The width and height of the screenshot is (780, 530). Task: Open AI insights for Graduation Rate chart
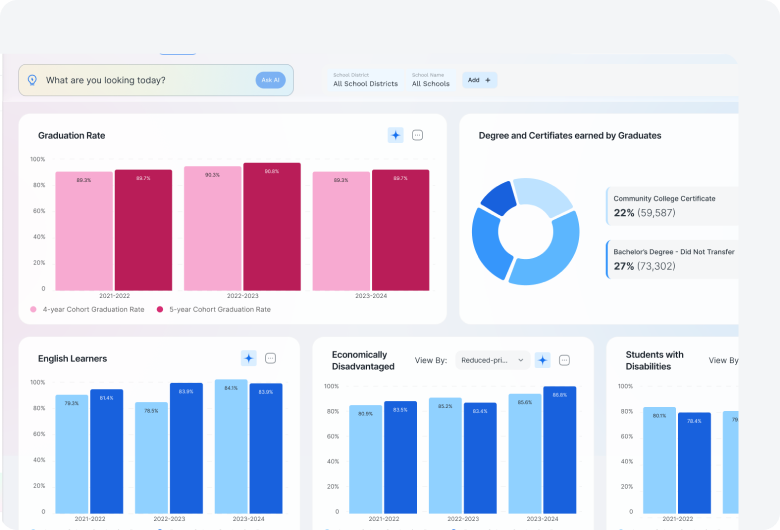(395, 135)
